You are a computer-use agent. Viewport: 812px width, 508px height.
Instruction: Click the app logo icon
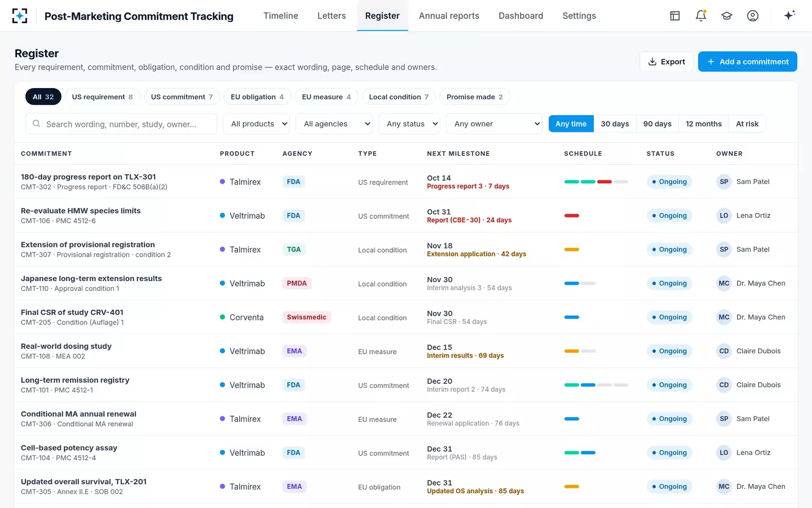tap(20, 16)
